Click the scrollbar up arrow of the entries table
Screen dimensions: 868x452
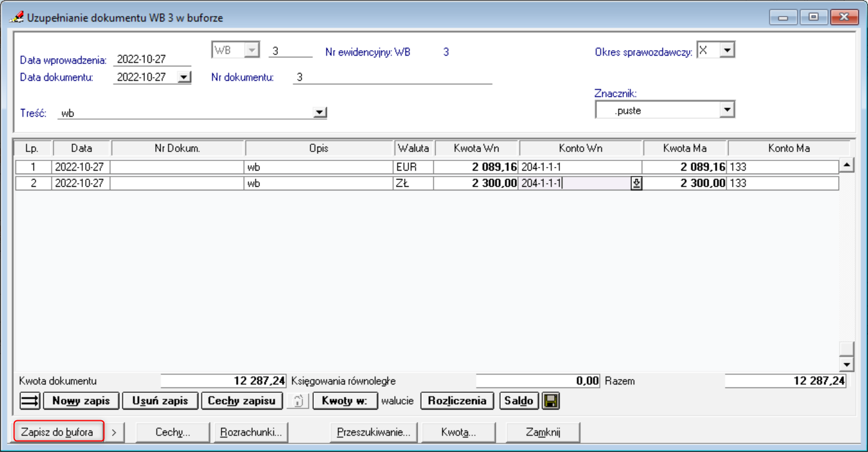[846, 166]
